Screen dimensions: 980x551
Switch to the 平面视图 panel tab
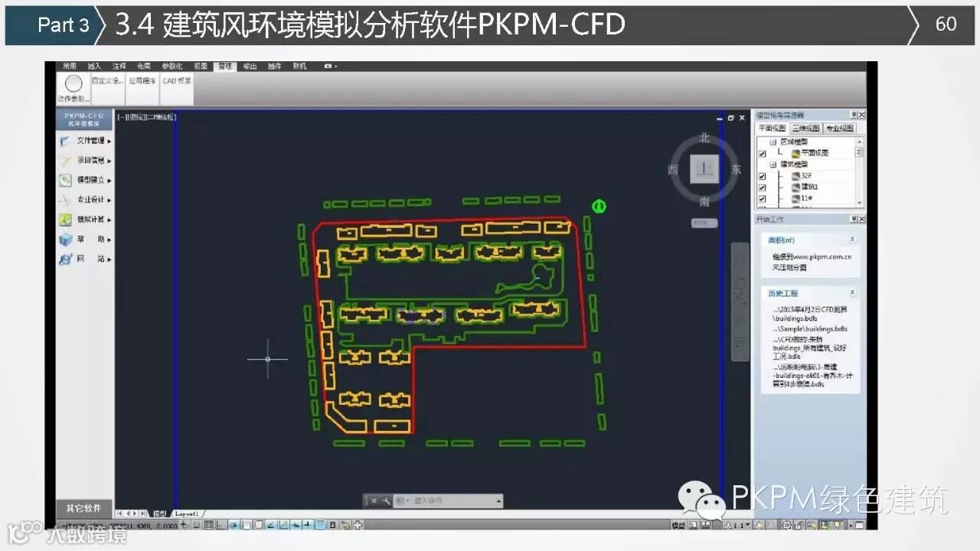pyautogui.click(x=772, y=129)
